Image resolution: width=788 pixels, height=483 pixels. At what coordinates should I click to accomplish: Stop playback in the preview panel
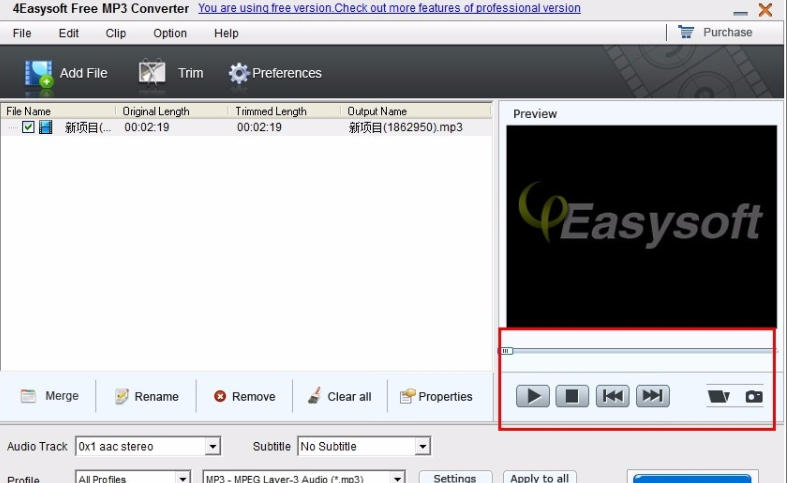coord(572,396)
